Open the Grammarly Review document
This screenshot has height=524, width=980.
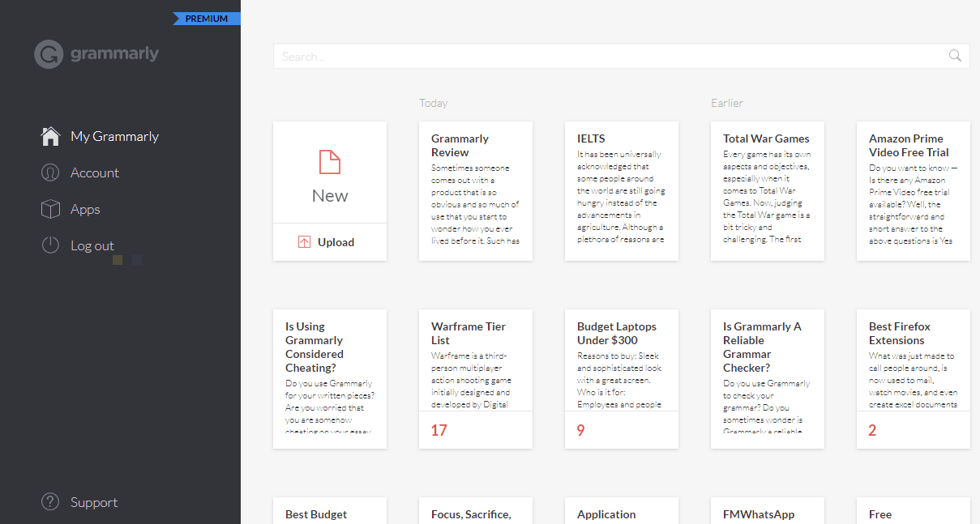476,191
